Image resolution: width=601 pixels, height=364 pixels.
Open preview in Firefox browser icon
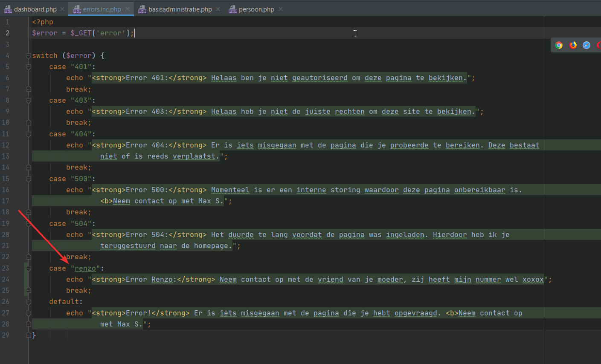(573, 45)
